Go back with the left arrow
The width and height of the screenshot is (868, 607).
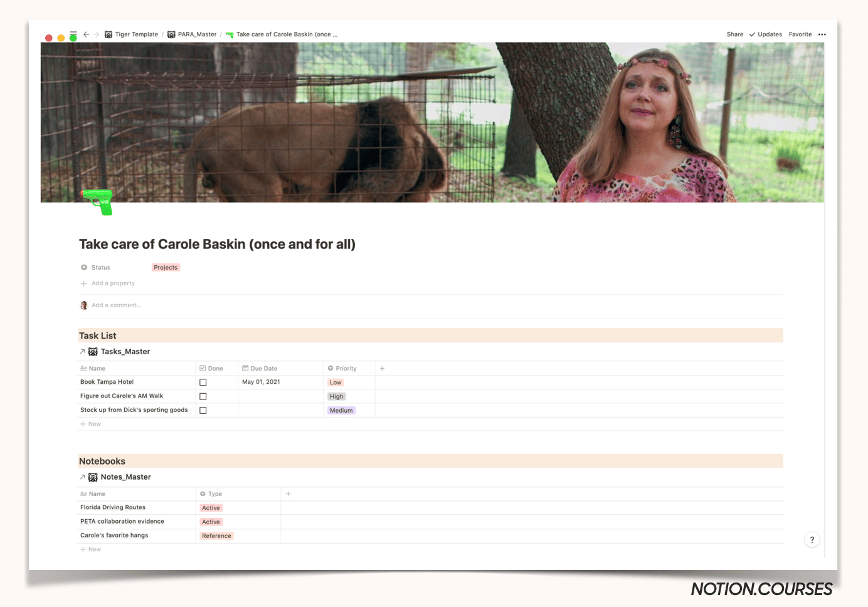86,34
